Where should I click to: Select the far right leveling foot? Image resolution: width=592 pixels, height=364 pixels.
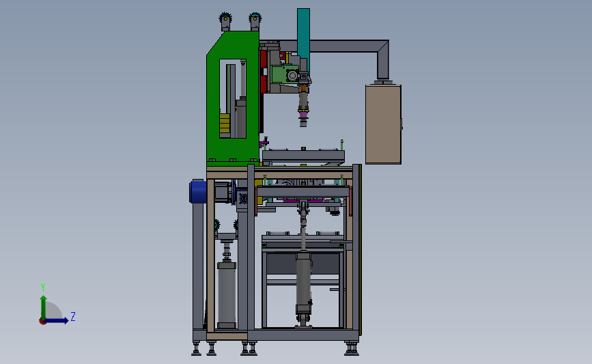(353, 348)
